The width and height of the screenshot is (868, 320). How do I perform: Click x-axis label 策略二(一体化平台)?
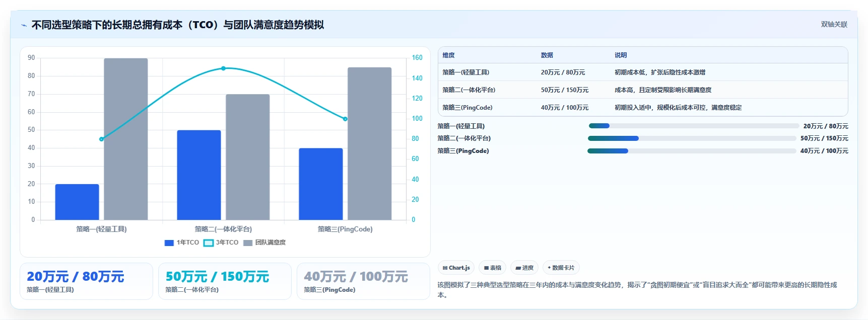pyautogui.click(x=223, y=229)
